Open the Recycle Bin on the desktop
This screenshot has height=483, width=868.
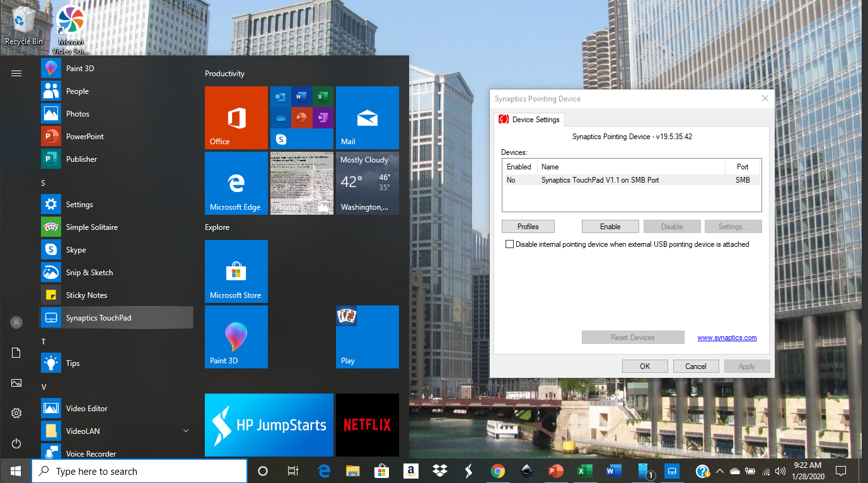coord(24,27)
